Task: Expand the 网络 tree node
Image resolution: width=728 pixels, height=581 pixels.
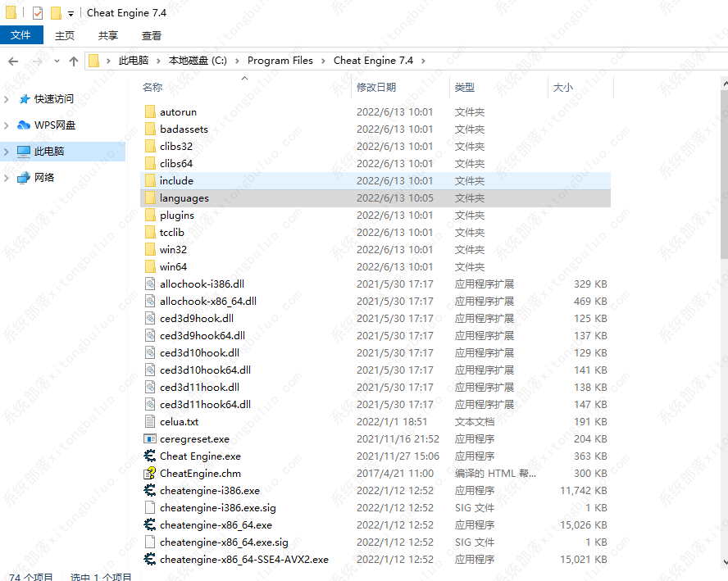Action: pos(6,178)
